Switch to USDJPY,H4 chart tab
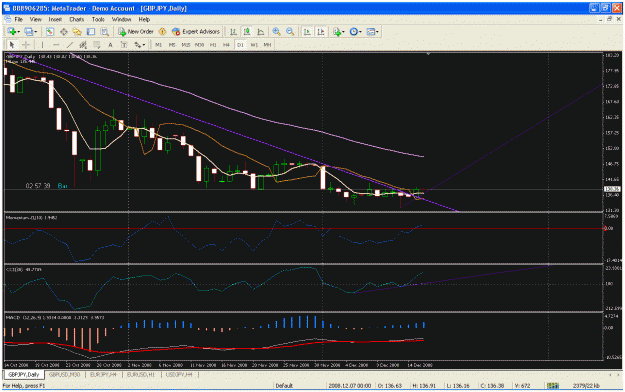 point(179,374)
